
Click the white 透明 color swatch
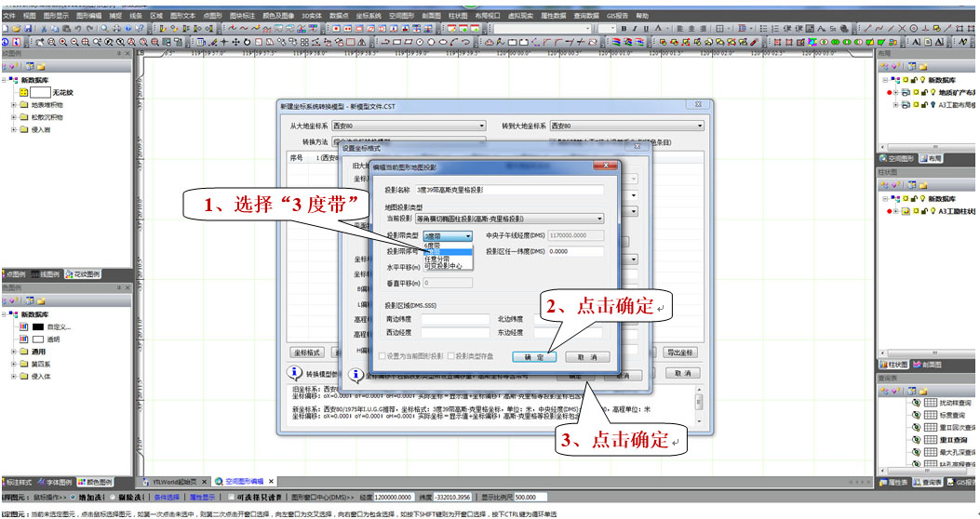coord(38,339)
